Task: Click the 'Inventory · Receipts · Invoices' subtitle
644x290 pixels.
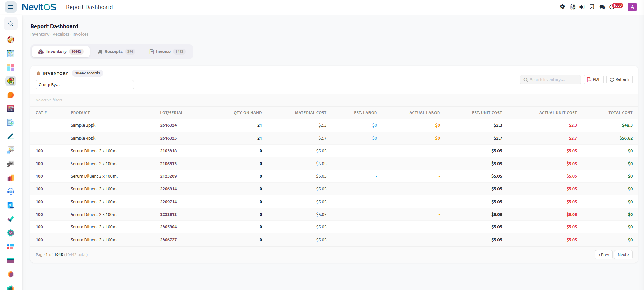Action: pos(59,34)
